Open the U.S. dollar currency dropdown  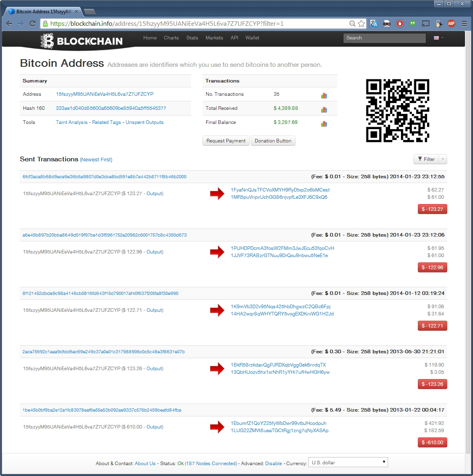click(348, 462)
